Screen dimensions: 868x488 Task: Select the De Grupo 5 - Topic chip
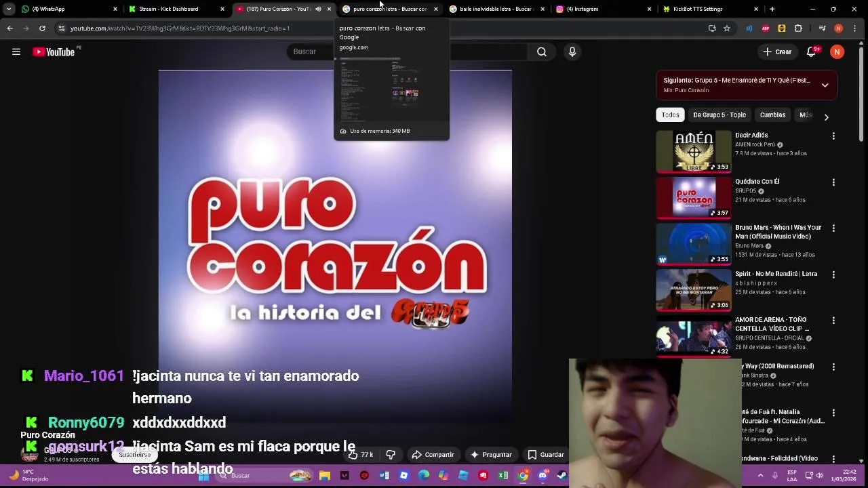pos(719,115)
